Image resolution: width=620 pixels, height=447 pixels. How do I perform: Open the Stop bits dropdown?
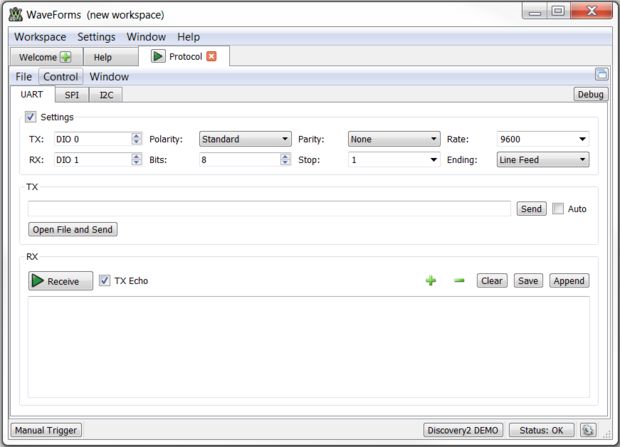(394, 160)
